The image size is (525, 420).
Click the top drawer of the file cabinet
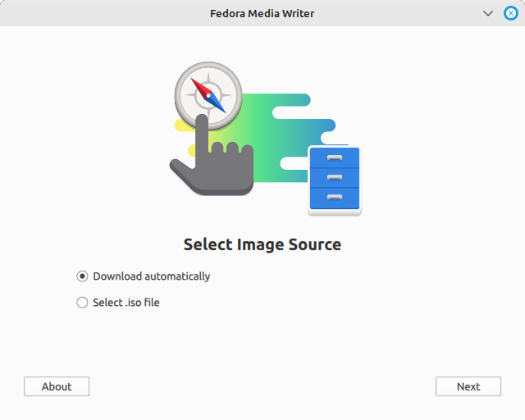click(x=334, y=157)
